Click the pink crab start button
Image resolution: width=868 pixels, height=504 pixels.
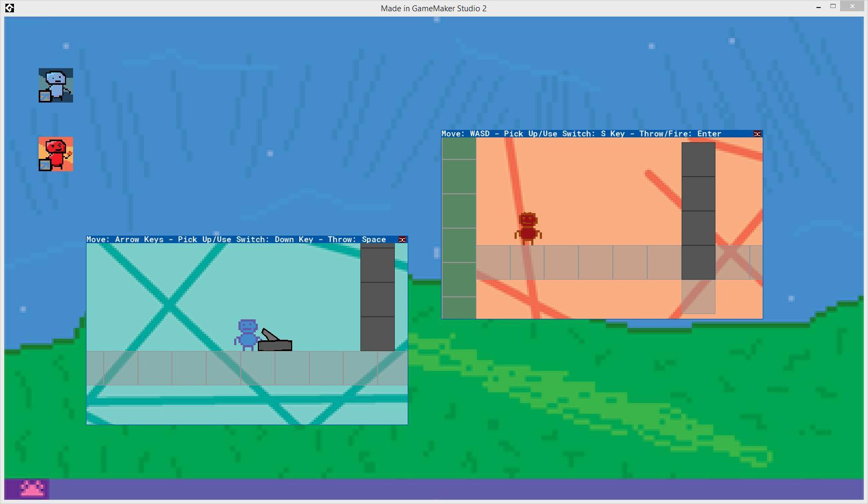pyautogui.click(x=32, y=488)
